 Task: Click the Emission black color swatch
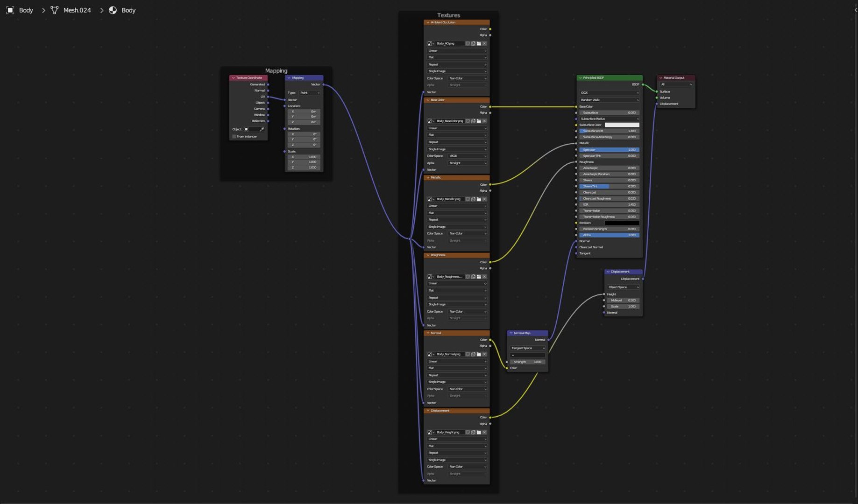[622, 223]
